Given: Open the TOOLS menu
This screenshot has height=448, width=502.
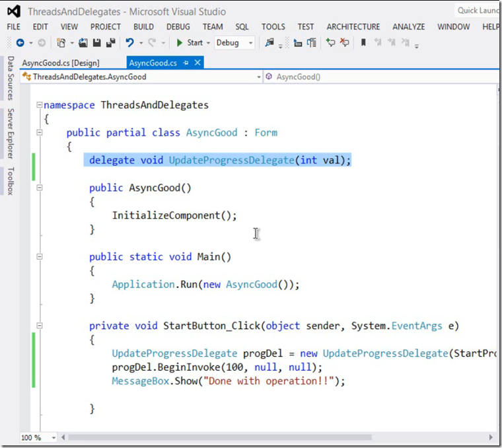Looking at the screenshot, I should 273,26.
